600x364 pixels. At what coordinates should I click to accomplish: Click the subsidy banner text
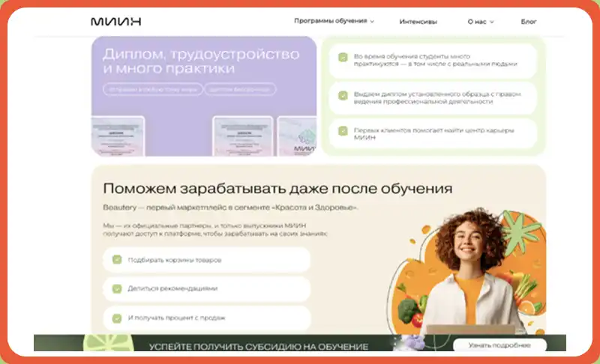click(258, 347)
